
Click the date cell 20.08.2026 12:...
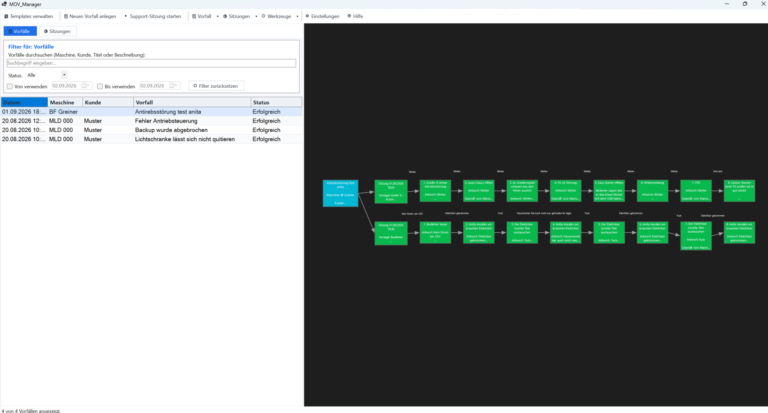click(24, 121)
